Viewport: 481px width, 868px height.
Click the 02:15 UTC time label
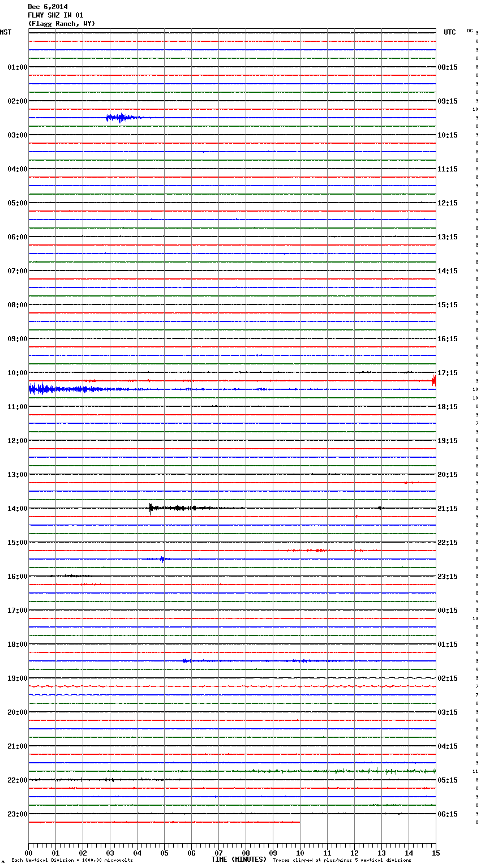tap(448, 678)
